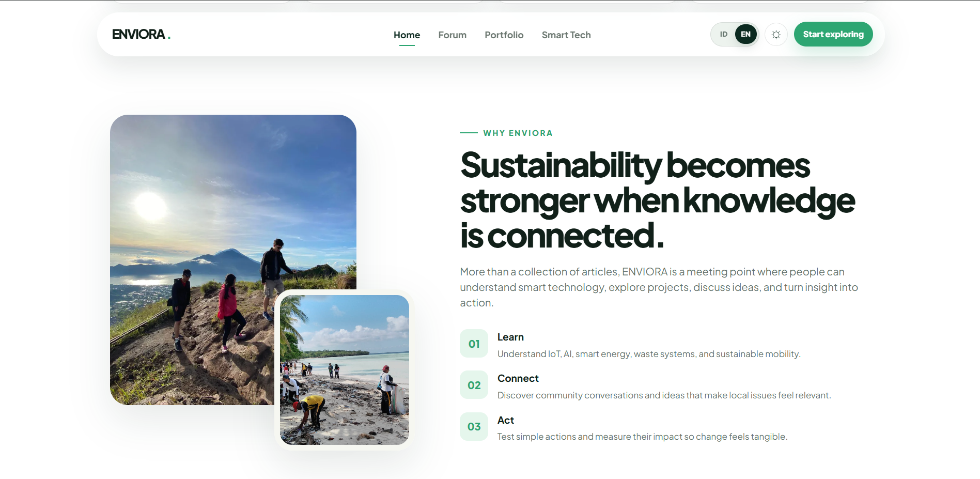Click the 01 step badge
Screen dimensions: 980x479
[474, 344]
